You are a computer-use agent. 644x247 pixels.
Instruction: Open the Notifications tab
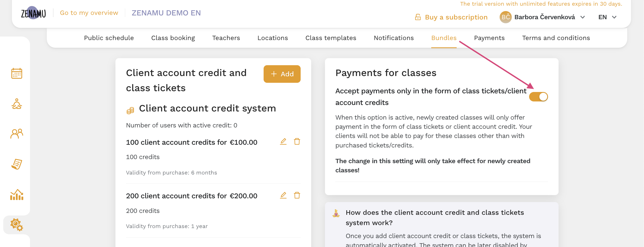[x=394, y=38]
